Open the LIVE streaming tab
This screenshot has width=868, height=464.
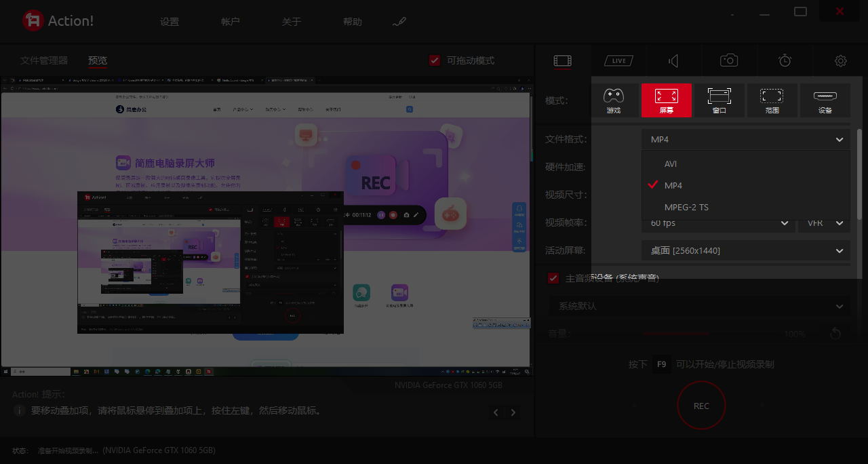coord(618,61)
